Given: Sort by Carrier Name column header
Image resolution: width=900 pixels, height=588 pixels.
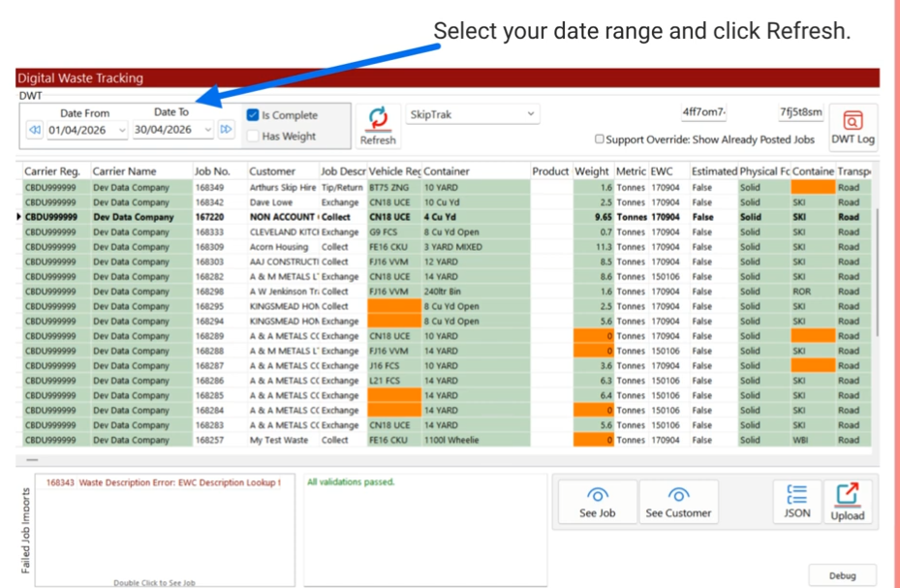Looking at the screenshot, I should [x=141, y=170].
